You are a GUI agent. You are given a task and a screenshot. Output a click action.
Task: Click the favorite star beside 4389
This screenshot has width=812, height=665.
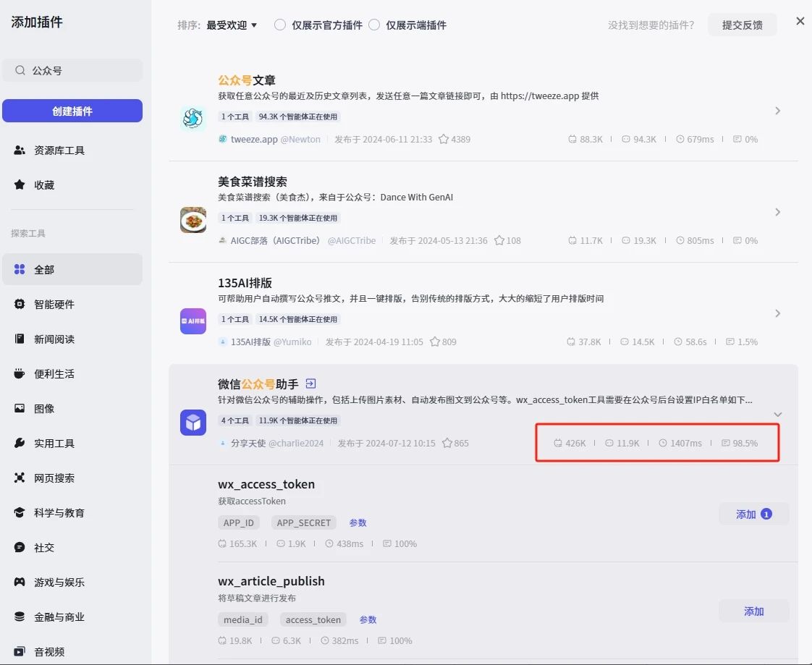click(444, 139)
